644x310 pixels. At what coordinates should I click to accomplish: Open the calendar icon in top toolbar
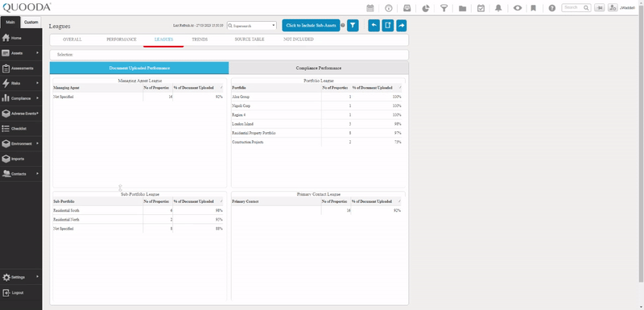pos(370,8)
